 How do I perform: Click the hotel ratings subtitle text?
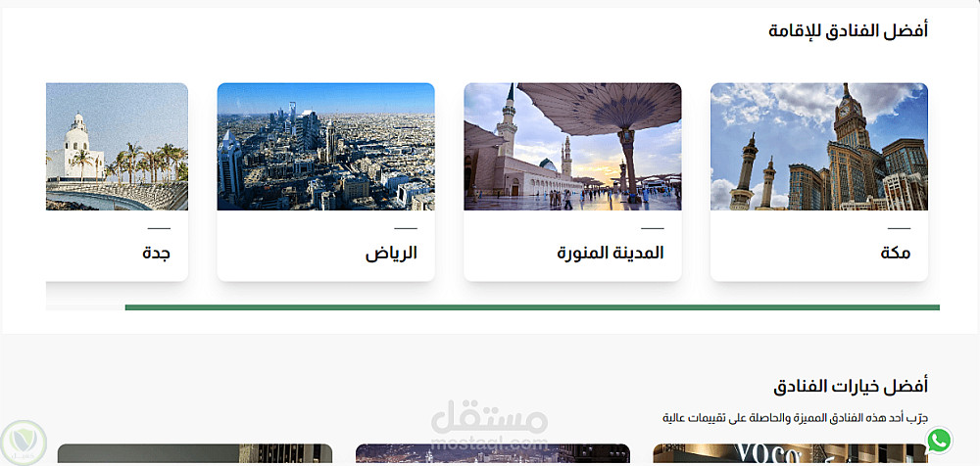tap(796, 418)
